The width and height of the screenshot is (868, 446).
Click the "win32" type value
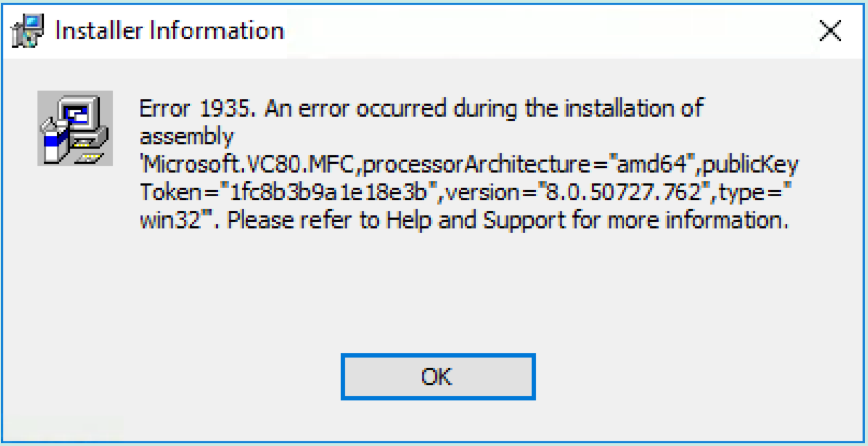170,220
